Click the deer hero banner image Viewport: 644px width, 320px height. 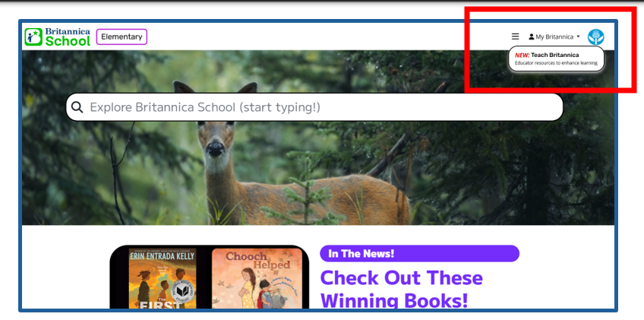tap(317, 175)
